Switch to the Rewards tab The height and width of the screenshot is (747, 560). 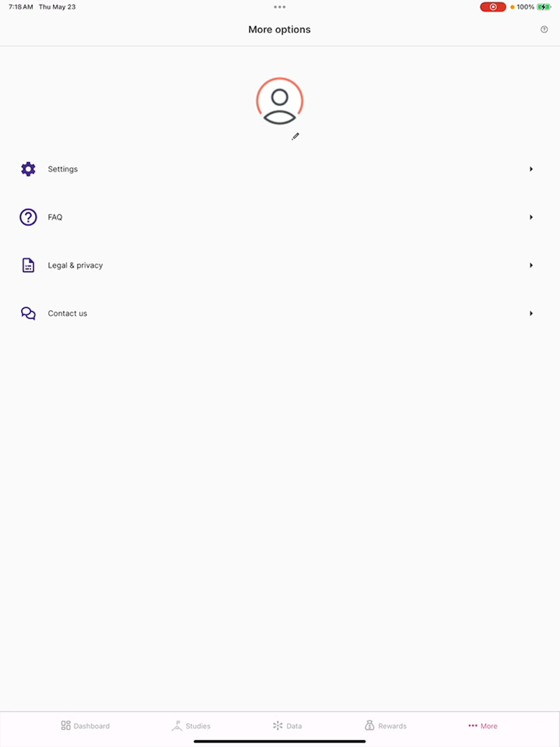[x=386, y=726]
